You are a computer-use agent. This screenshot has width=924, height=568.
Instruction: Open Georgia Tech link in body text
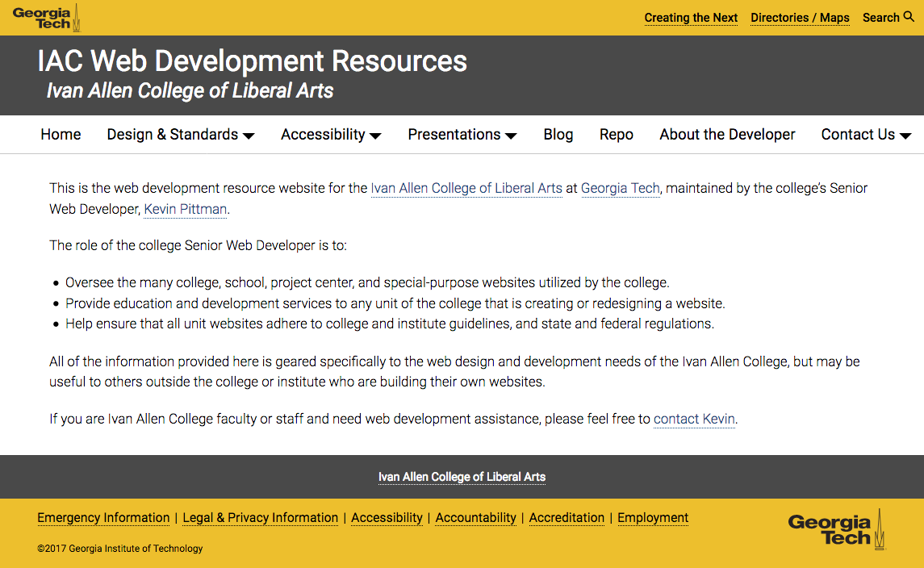[620, 189]
